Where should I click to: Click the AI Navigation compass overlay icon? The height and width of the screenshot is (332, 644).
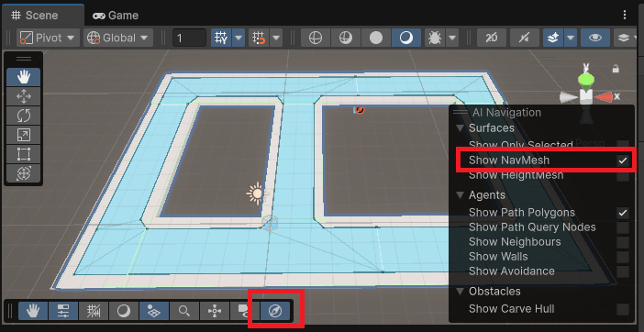pyautogui.click(x=275, y=312)
